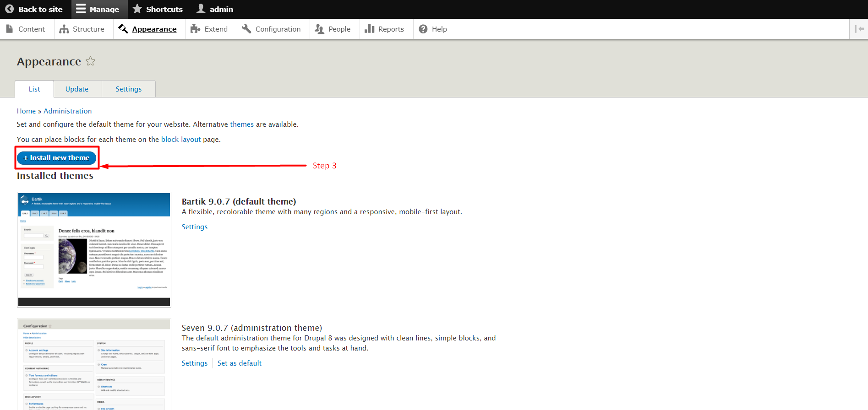
Task: Click the Configuration wrench icon
Action: coord(246,29)
